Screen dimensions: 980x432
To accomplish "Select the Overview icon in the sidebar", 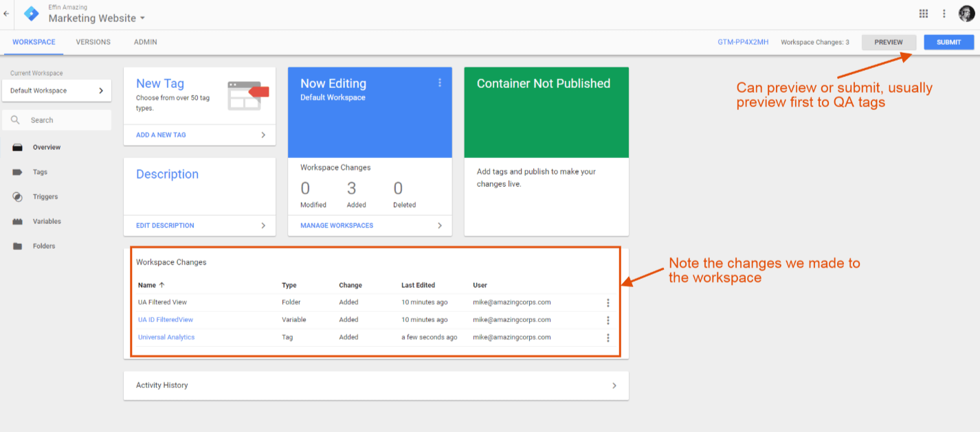I will coord(16,147).
